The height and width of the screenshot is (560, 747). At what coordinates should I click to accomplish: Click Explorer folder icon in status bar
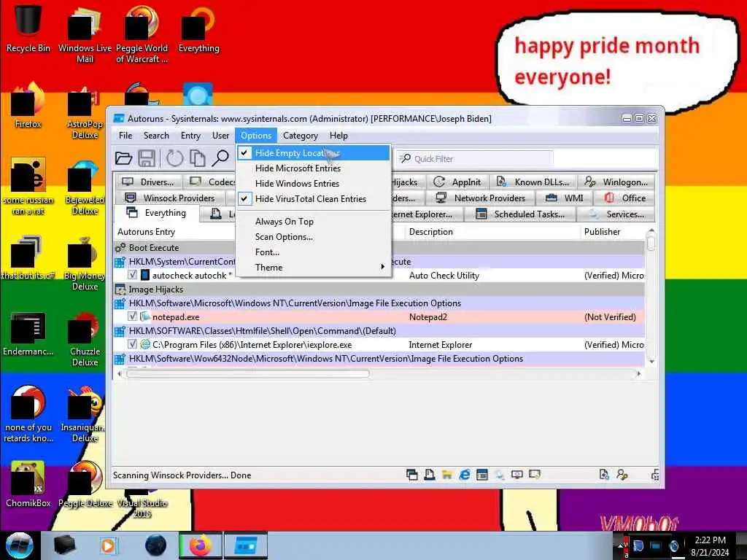pos(446,474)
